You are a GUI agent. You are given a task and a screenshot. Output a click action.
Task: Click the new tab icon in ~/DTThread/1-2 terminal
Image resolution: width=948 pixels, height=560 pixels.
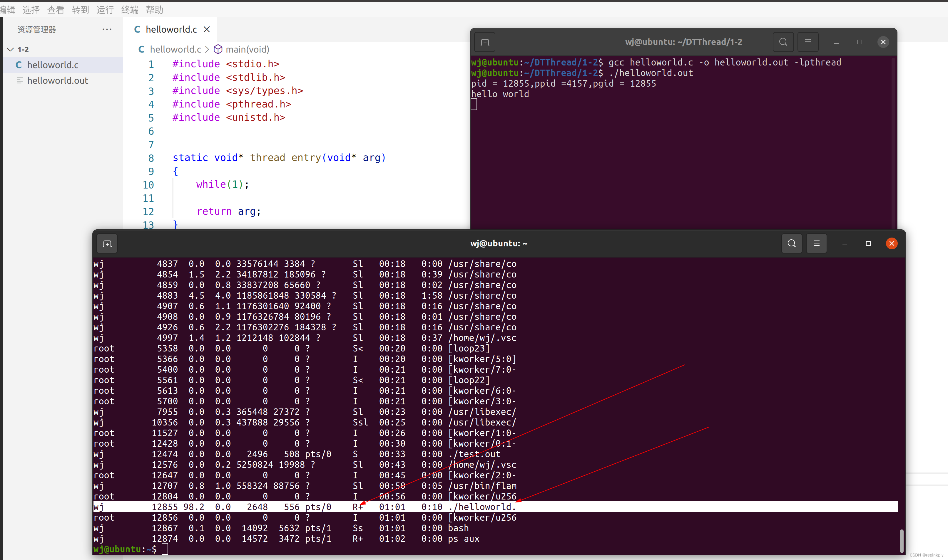[485, 42]
